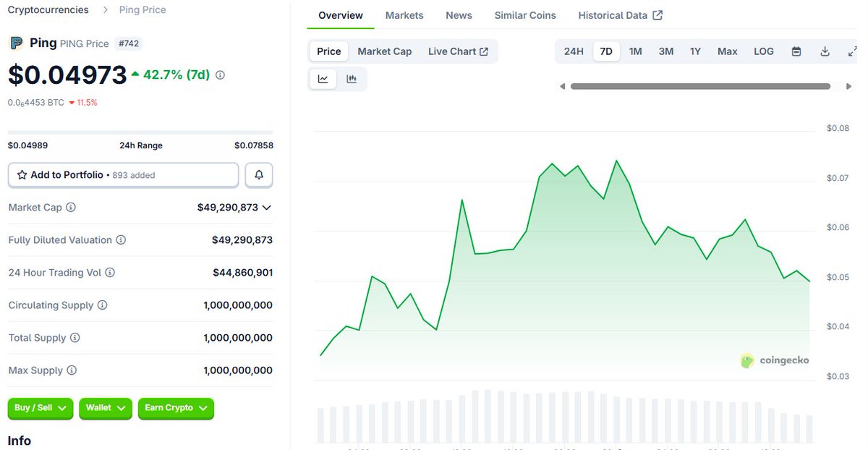Click external link icon on Live Chart
Viewport: 868px width, 450px height.
pyautogui.click(x=484, y=51)
